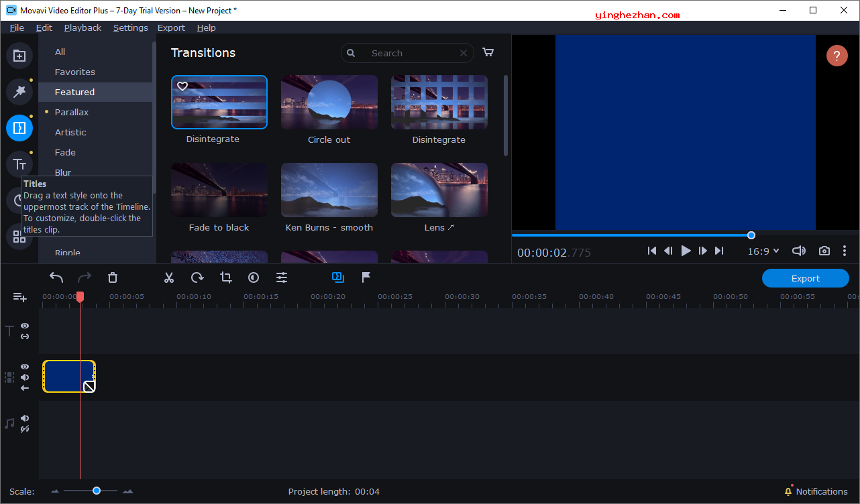Open the Import media tab
Viewport: 860px width, 504px height.
tap(19, 56)
